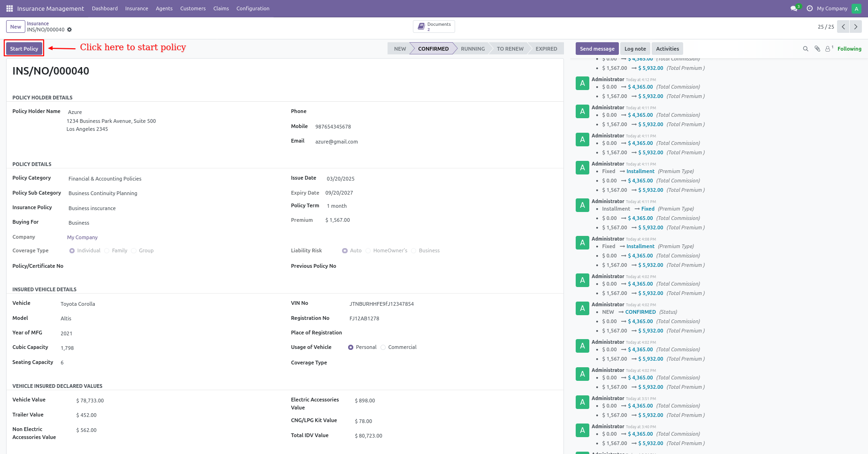The height and width of the screenshot is (454, 868).
Task: Click Administrator avatar on 3:40 PM message
Action: pos(582,431)
